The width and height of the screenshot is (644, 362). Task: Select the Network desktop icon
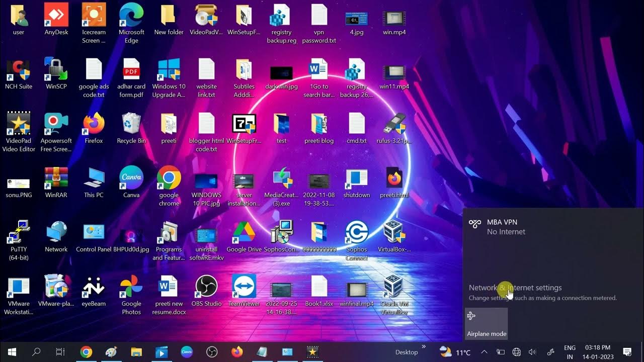tap(56, 237)
